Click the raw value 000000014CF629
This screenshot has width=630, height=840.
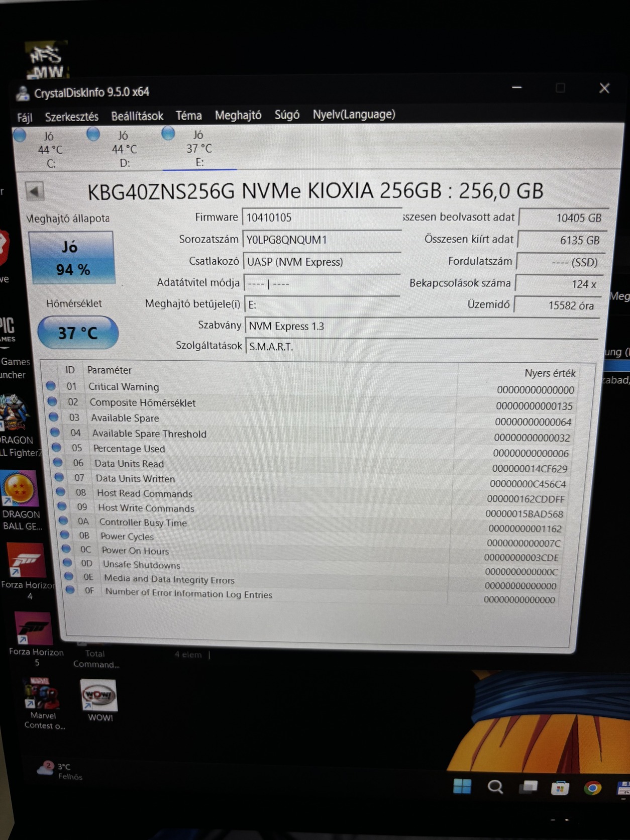530,469
